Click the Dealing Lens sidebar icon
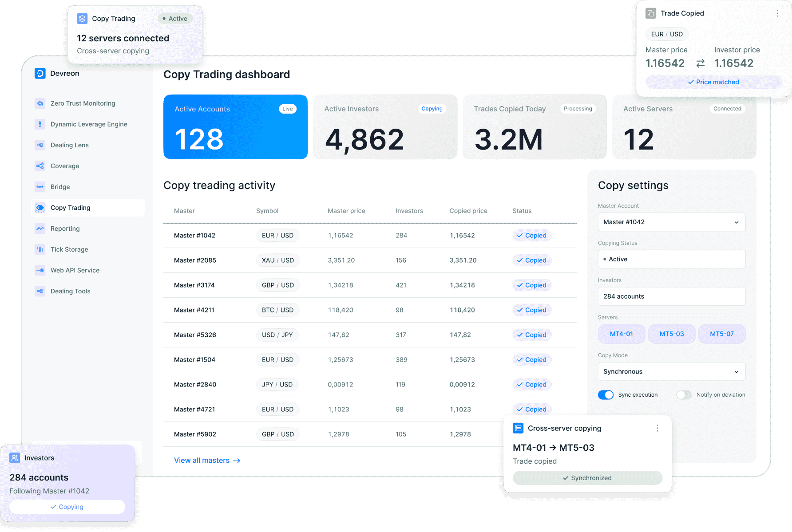 (x=40, y=145)
